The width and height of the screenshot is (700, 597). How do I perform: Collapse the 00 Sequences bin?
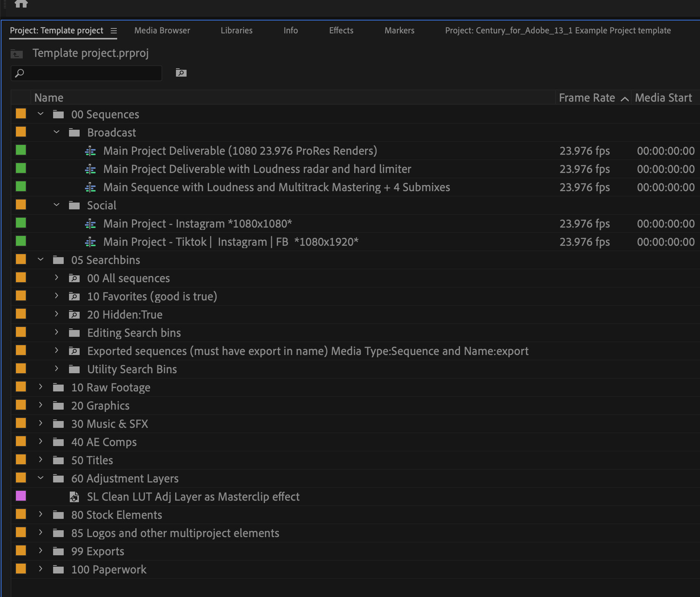click(x=41, y=114)
